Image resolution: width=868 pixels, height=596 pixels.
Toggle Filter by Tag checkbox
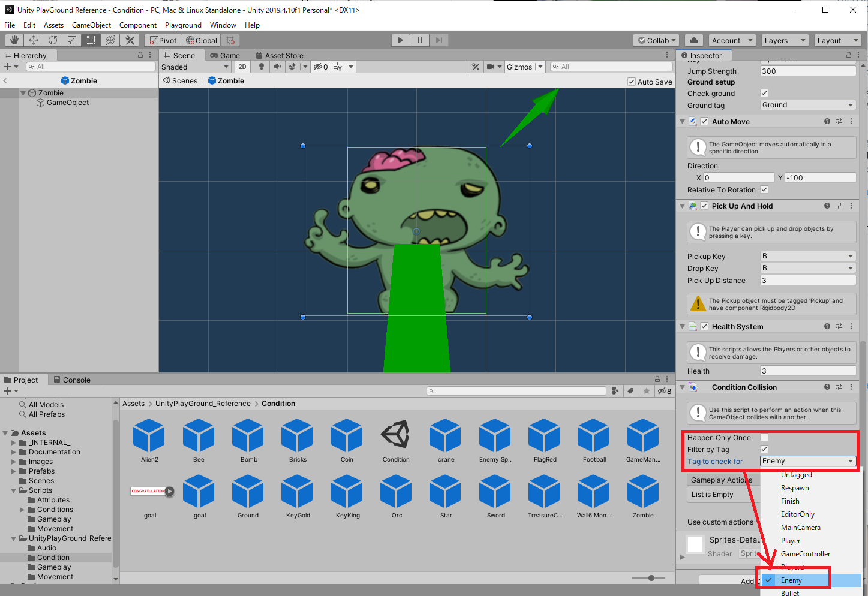click(x=764, y=449)
